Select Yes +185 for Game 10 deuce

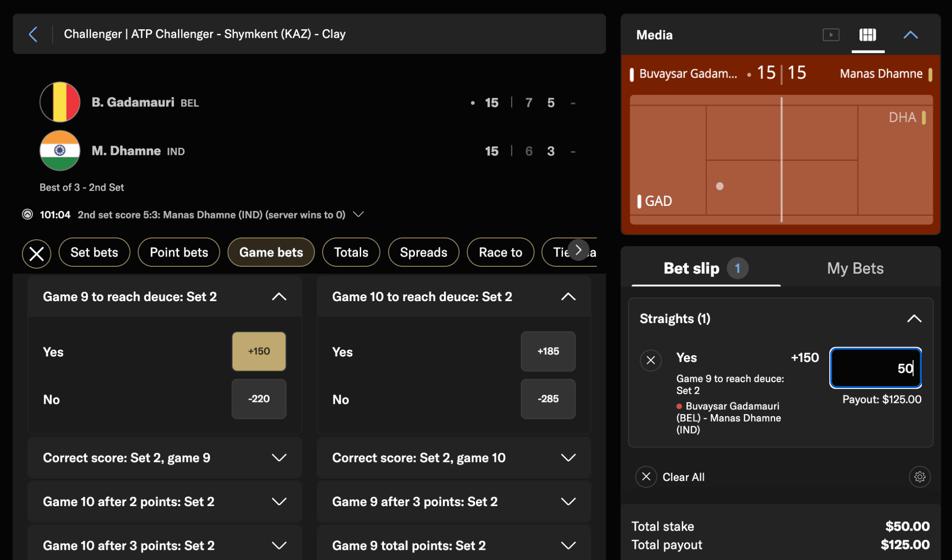coord(548,351)
